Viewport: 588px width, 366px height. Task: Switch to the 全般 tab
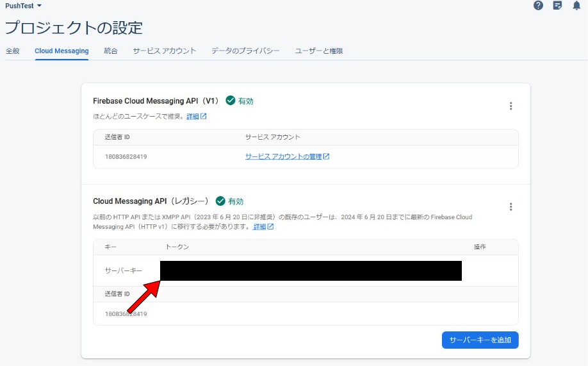point(12,51)
